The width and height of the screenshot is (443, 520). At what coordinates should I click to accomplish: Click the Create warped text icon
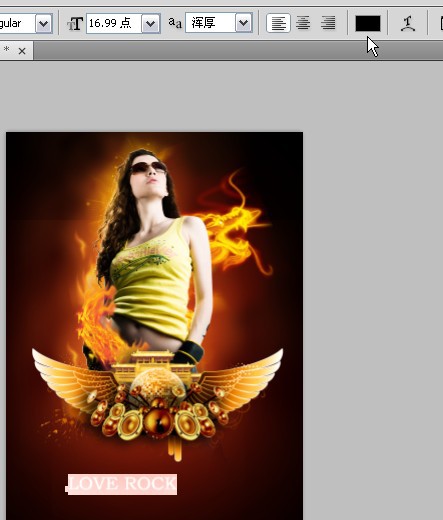pyautogui.click(x=408, y=24)
